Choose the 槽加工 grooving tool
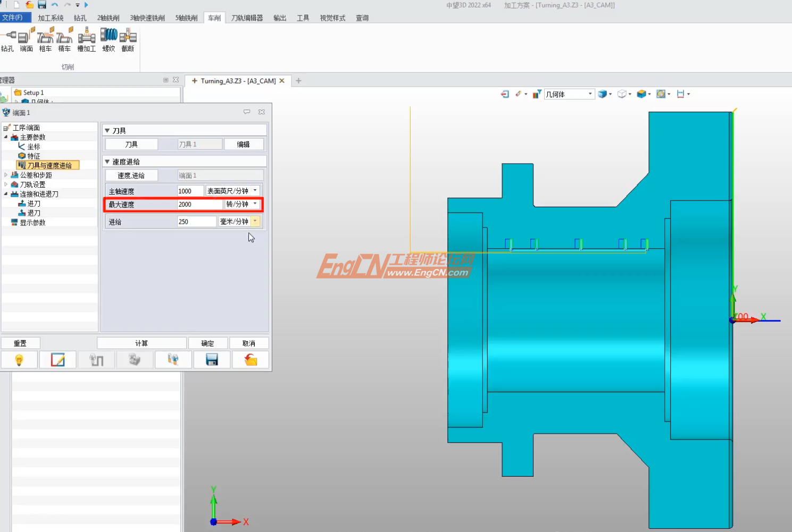Image resolution: width=792 pixels, height=532 pixels. point(86,40)
